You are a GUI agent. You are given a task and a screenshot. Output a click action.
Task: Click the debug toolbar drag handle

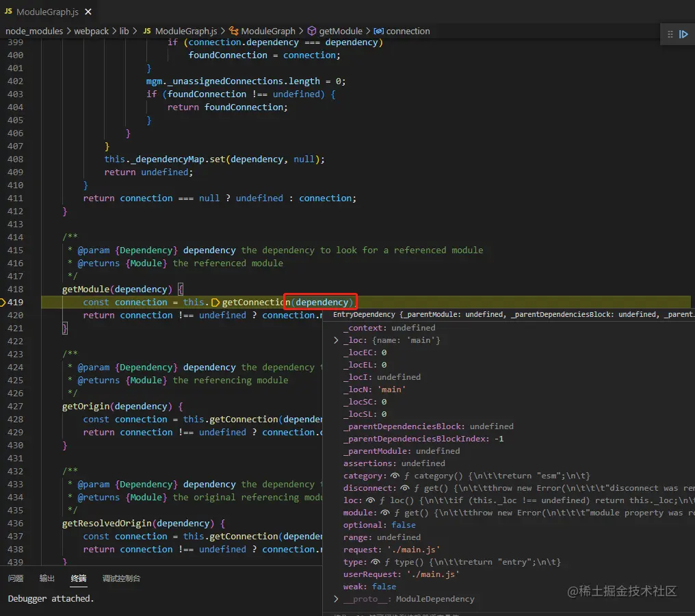670,34
